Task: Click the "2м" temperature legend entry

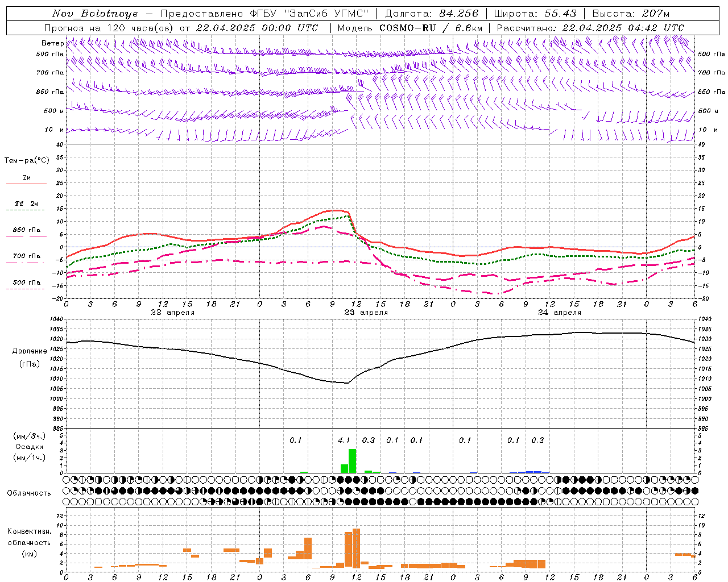Action: [27, 177]
